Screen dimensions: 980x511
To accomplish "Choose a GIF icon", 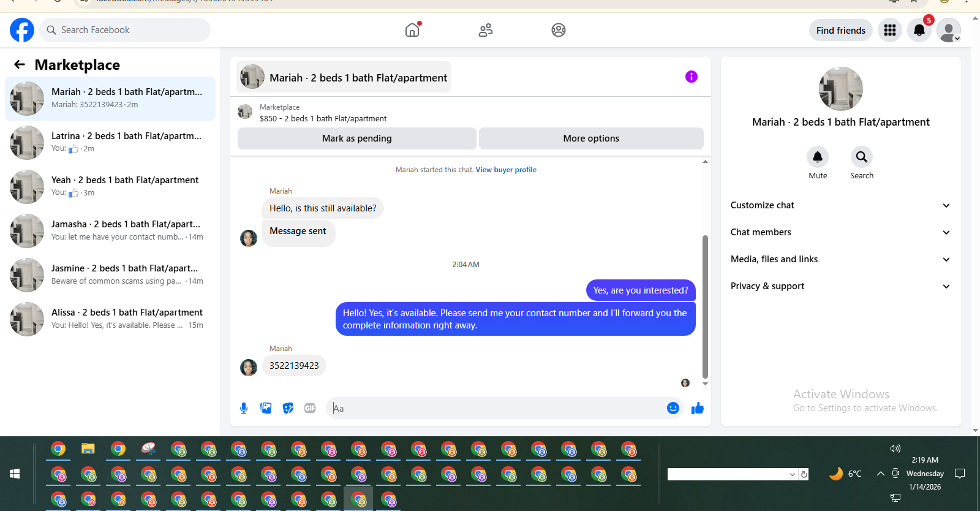I will tap(310, 408).
